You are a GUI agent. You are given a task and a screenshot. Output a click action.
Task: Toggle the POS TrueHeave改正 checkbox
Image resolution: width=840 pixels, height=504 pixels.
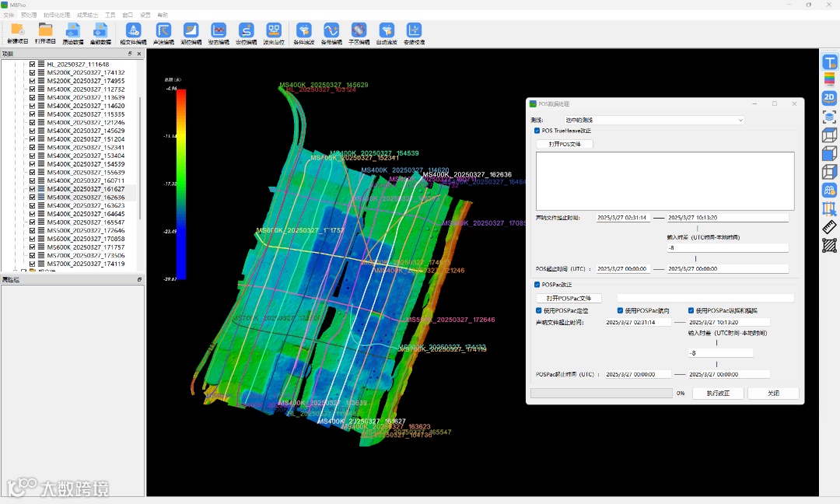point(537,131)
